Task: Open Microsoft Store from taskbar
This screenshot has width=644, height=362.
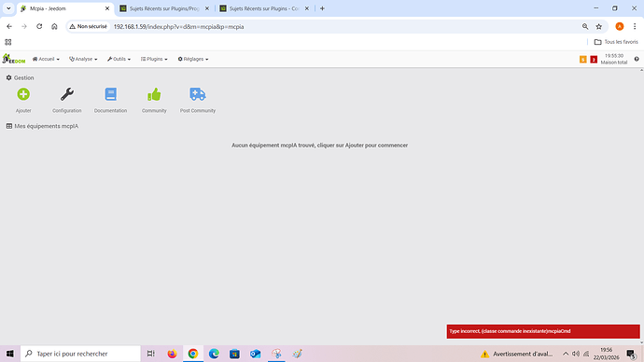Action: (x=234, y=354)
